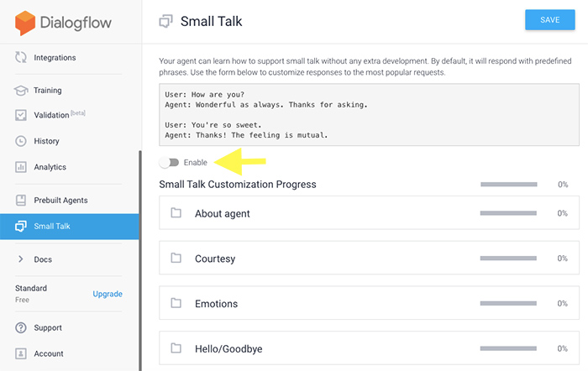Follow the Upgrade plan link

(x=108, y=294)
